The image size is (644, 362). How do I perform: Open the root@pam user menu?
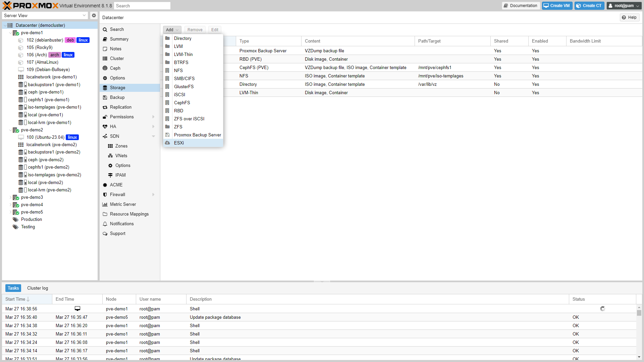tap(624, 6)
